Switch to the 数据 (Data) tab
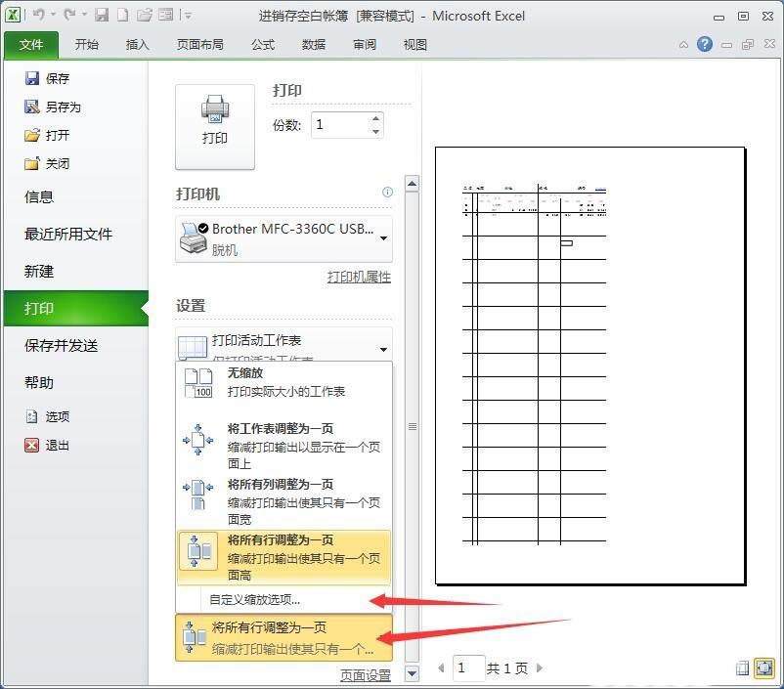 314,45
